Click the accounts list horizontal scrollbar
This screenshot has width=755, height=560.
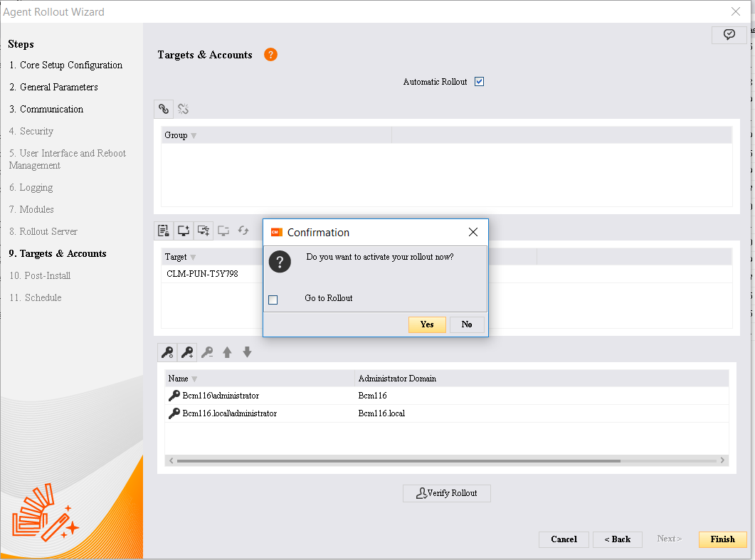398,461
